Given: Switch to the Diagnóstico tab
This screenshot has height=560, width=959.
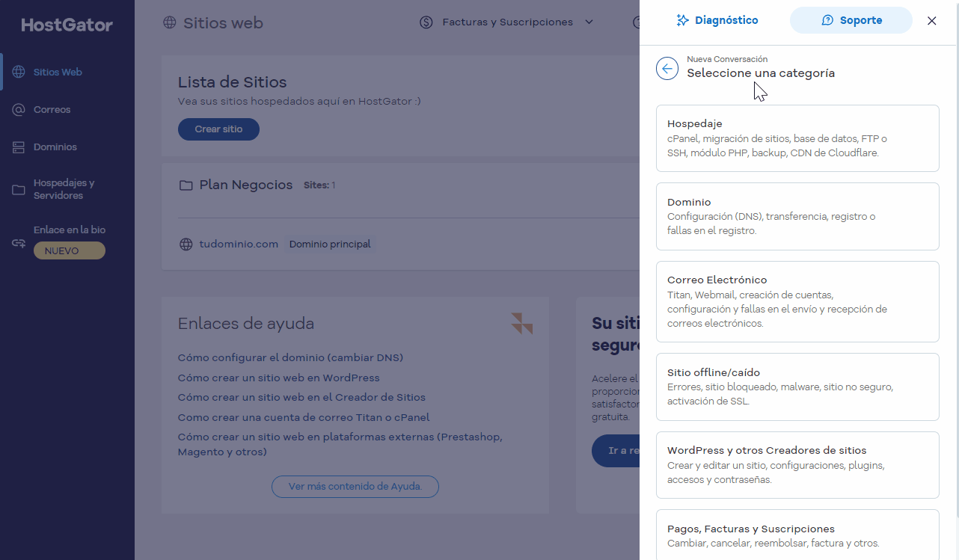Looking at the screenshot, I should coord(717,20).
